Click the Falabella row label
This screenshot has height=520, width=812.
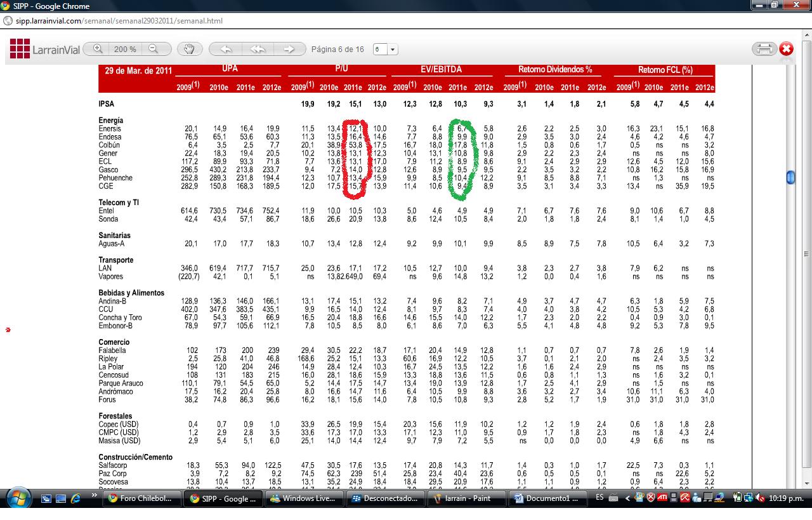tap(112, 350)
